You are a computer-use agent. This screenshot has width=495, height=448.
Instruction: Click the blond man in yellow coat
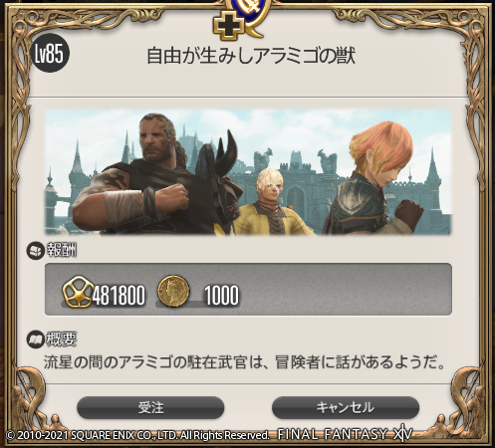click(x=269, y=202)
